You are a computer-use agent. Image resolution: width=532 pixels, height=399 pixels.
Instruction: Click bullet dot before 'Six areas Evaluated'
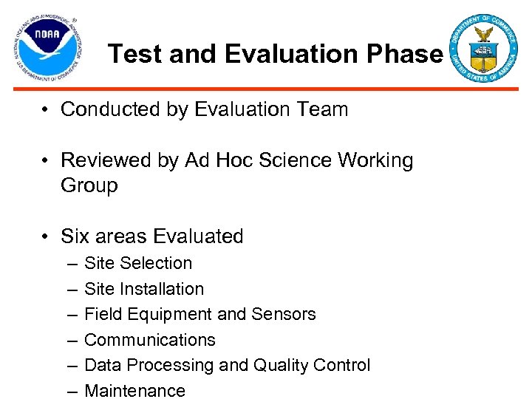(x=46, y=237)
